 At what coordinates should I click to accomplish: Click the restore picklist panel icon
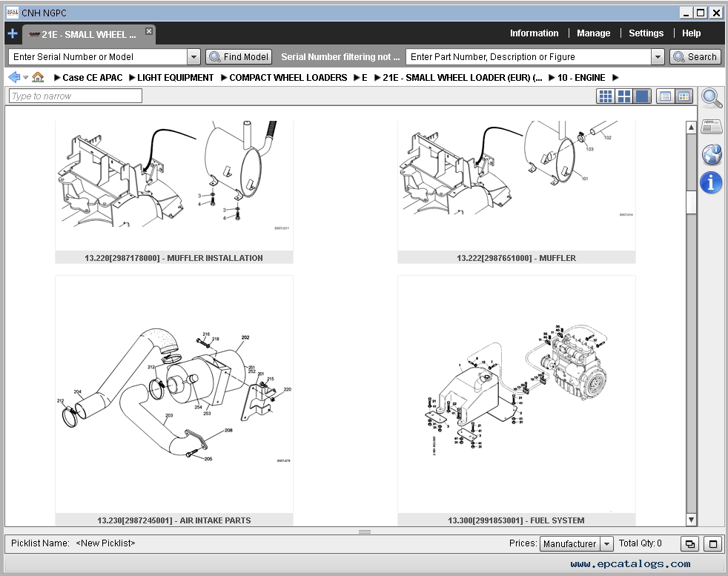690,543
